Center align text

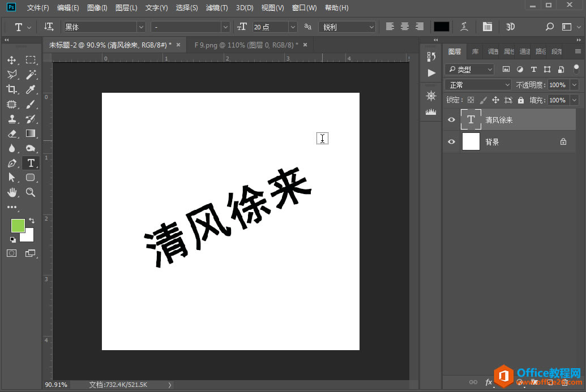(x=405, y=27)
